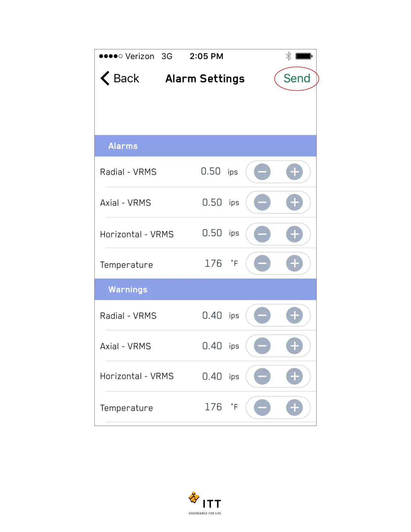The width and height of the screenshot is (411, 532).
Task: Tap the Send button
Action: tap(296, 79)
